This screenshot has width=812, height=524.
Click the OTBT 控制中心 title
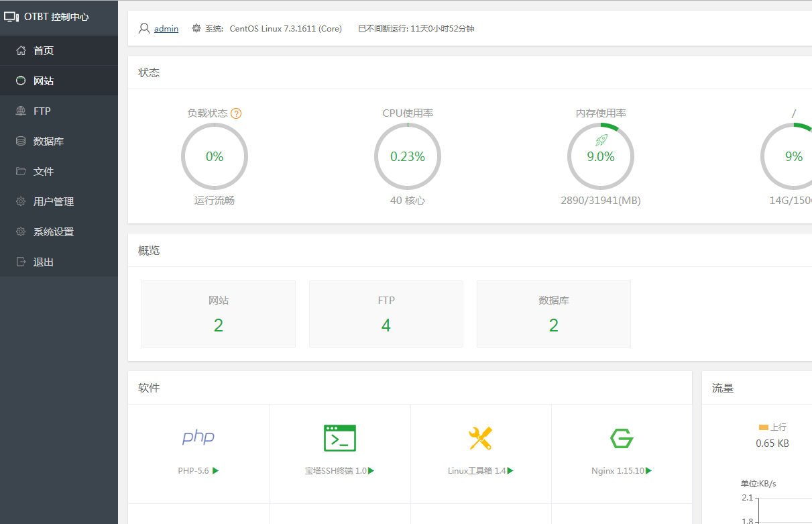click(x=56, y=17)
